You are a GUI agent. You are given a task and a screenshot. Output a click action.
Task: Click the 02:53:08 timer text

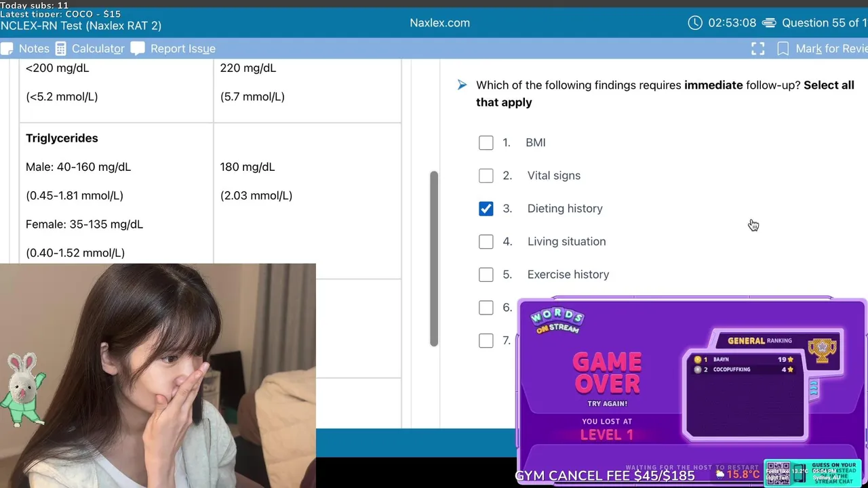(732, 23)
